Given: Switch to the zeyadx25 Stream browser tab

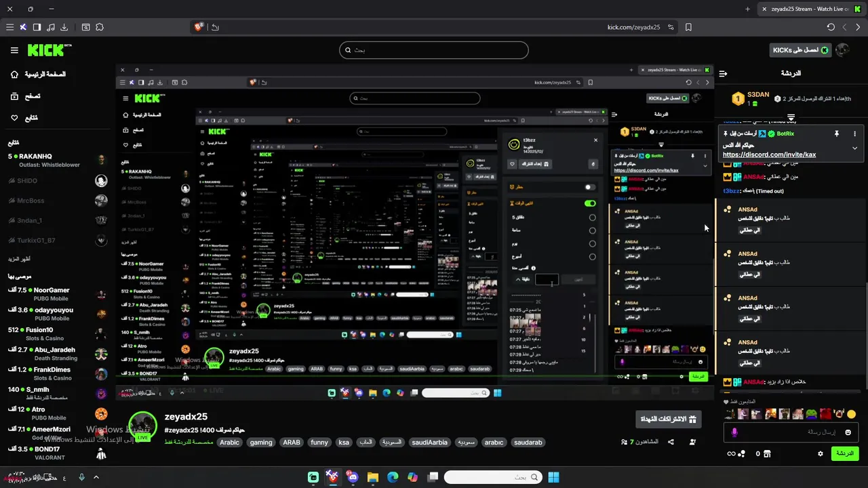Looking at the screenshot, I should [x=809, y=9].
